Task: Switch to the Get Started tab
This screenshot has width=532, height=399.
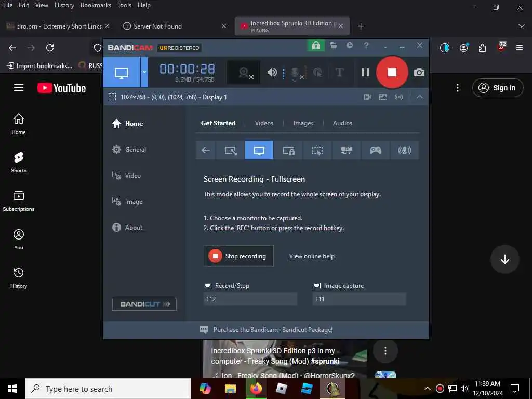Action: coord(218,123)
